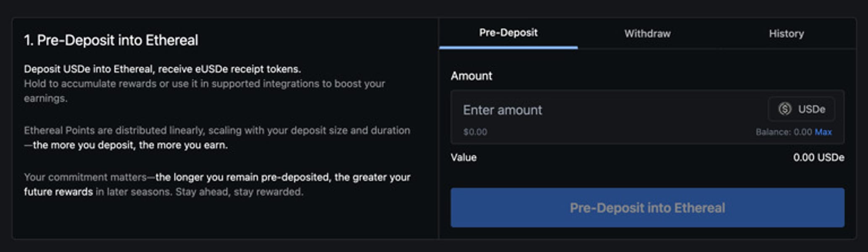Open the USDe token selector
Image resolution: width=868 pixels, height=252 pixels.
[x=802, y=109]
